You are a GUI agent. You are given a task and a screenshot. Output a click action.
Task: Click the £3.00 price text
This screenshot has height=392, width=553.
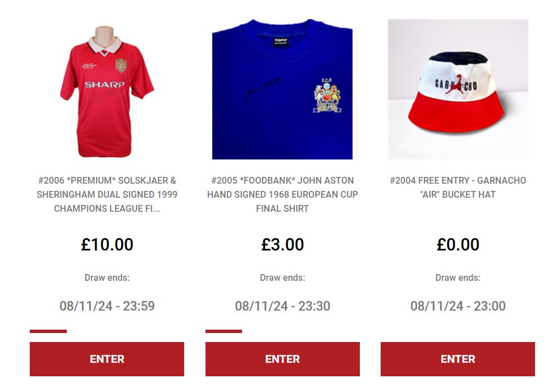(282, 244)
